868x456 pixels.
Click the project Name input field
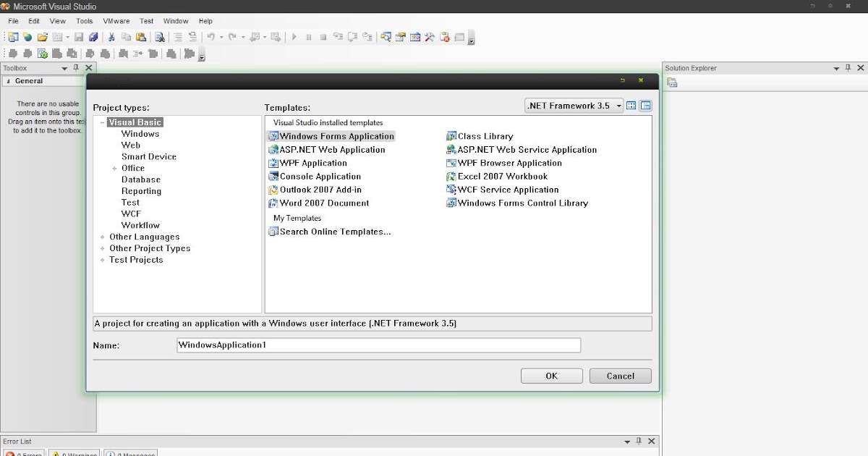tap(378, 345)
